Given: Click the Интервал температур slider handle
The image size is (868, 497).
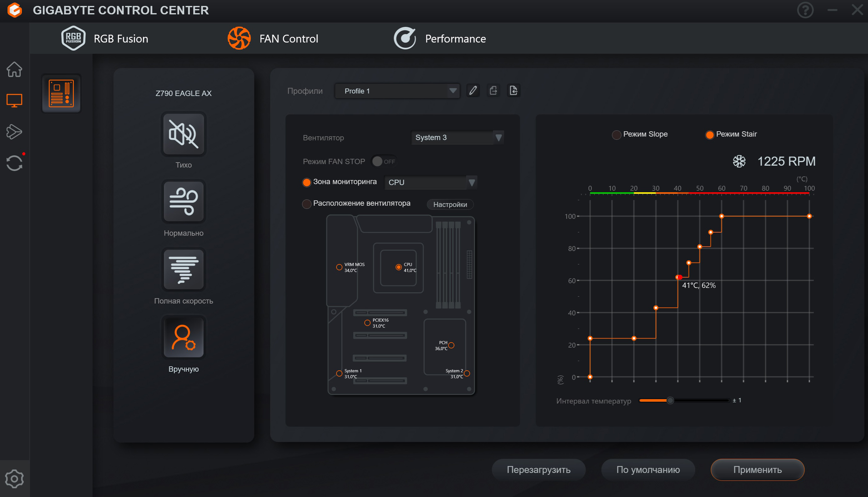Looking at the screenshot, I should click(x=670, y=400).
